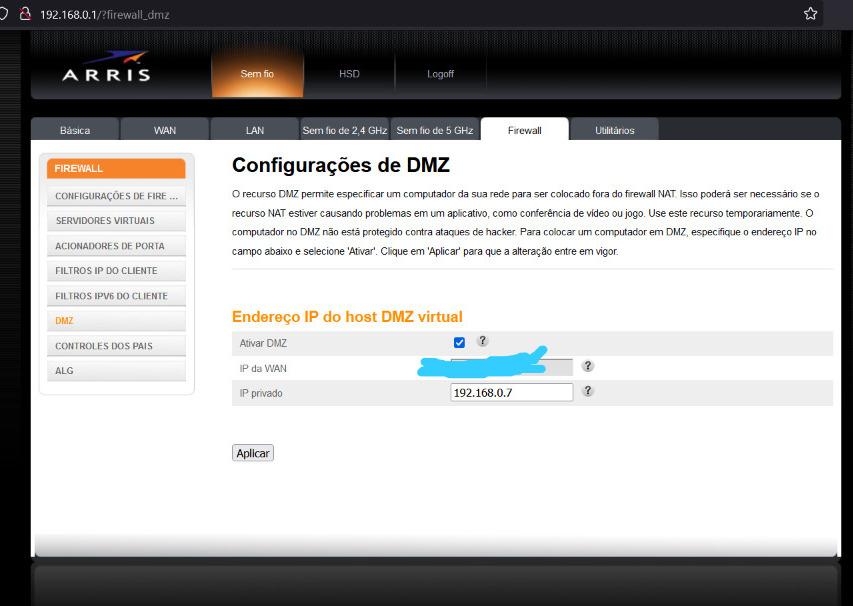Select the Firewall tab
853x606 pixels.
524,130
